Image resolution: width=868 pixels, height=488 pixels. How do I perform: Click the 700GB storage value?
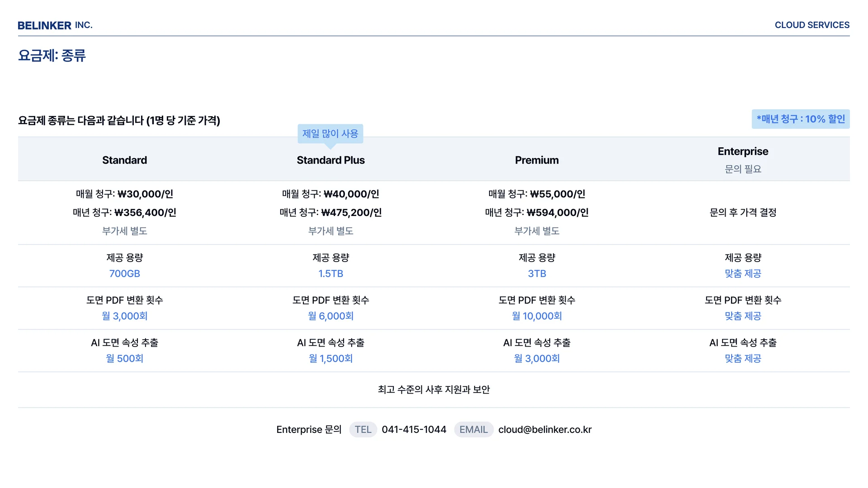124,274
